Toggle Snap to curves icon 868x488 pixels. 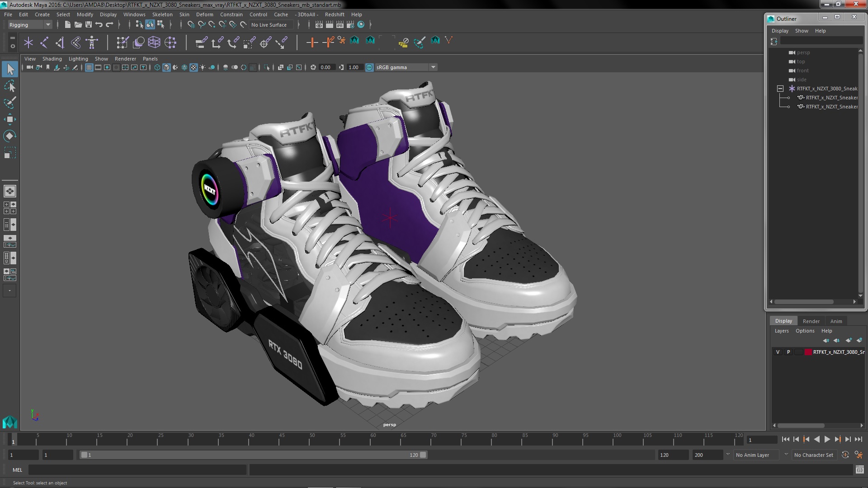coord(202,25)
